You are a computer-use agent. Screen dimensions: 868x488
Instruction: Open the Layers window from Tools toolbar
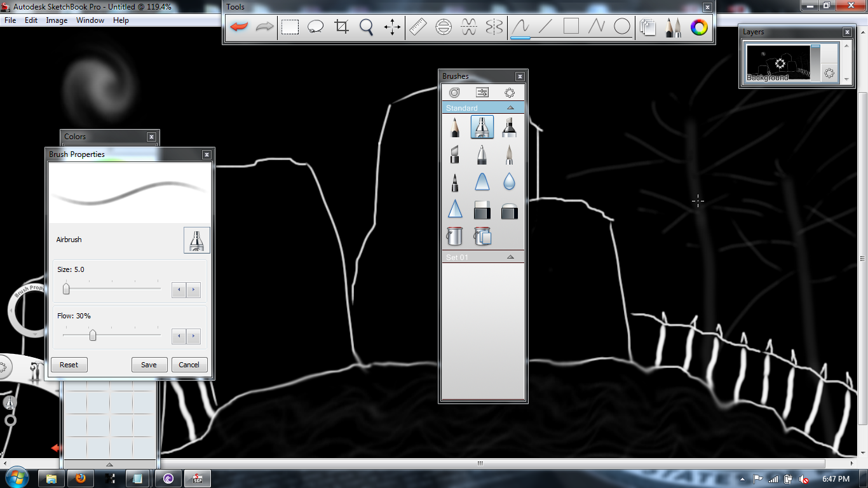[x=648, y=27]
